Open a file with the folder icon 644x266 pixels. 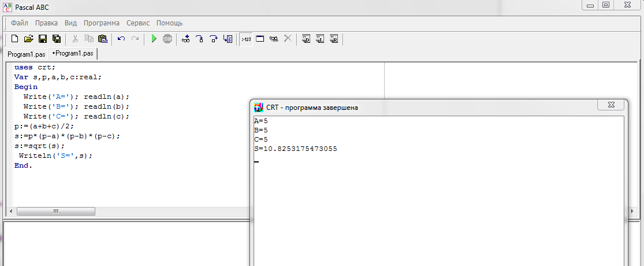pyautogui.click(x=28, y=39)
